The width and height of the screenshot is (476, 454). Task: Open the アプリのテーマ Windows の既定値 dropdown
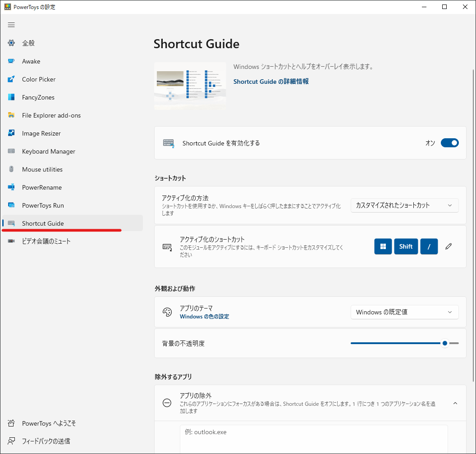coord(404,312)
